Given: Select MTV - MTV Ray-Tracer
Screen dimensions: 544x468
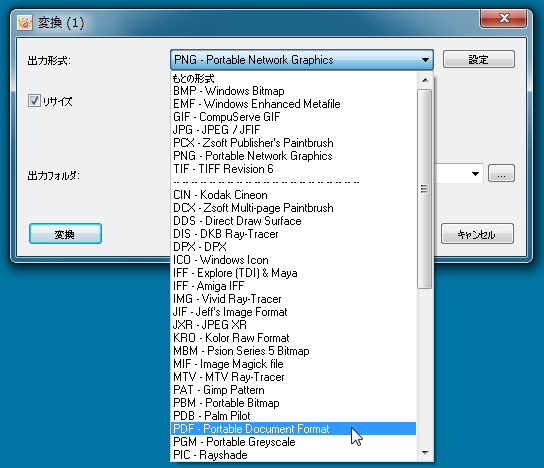Looking at the screenshot, I should point(294,377).
